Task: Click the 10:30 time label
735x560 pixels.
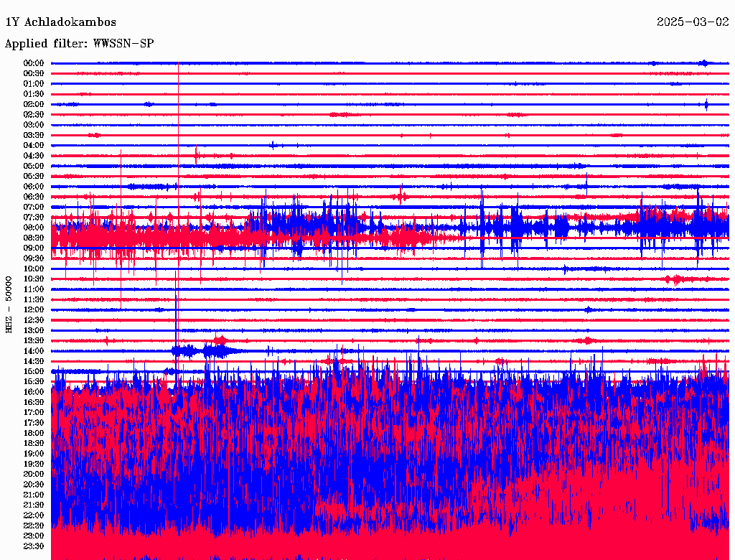Action: [34, 279]
